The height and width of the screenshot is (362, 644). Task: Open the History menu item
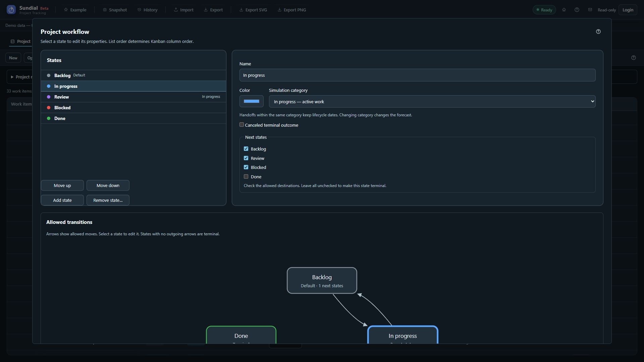coord(147,10)
